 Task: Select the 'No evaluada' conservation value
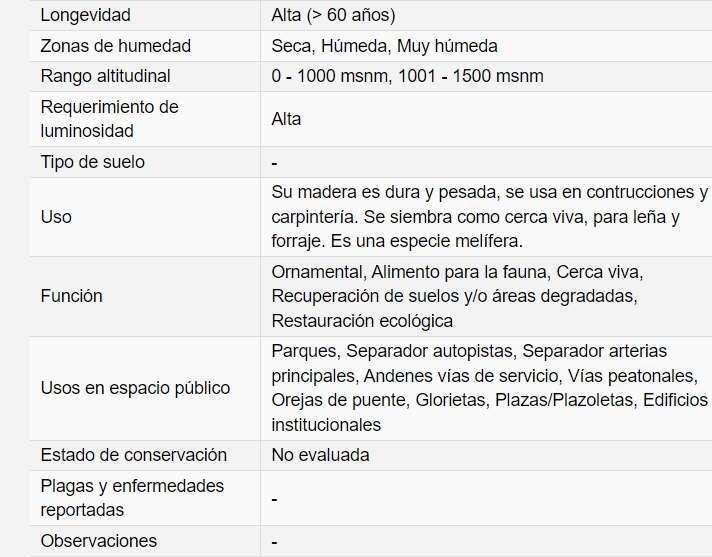coord(320,455)
